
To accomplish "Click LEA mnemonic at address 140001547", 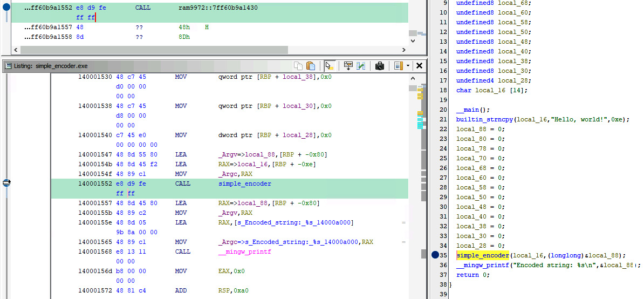I will point(181,154).
